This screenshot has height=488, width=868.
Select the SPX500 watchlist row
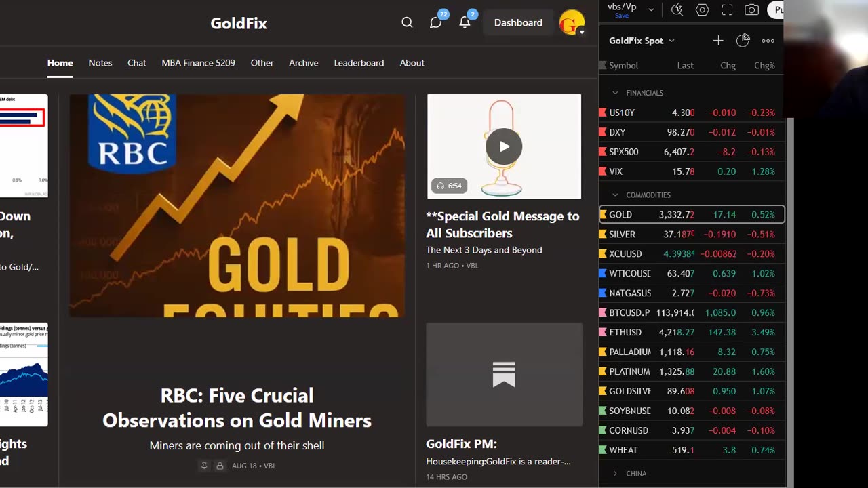point(692,152)
